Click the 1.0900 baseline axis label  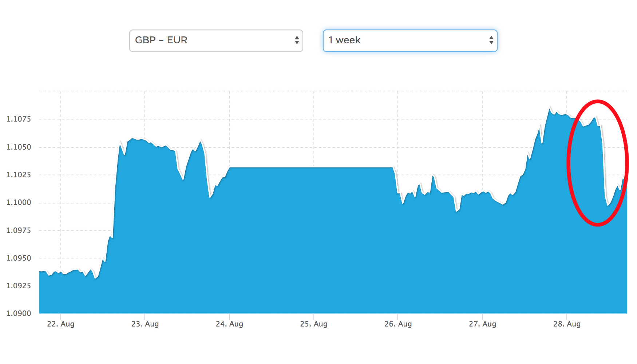click(19, 313)
